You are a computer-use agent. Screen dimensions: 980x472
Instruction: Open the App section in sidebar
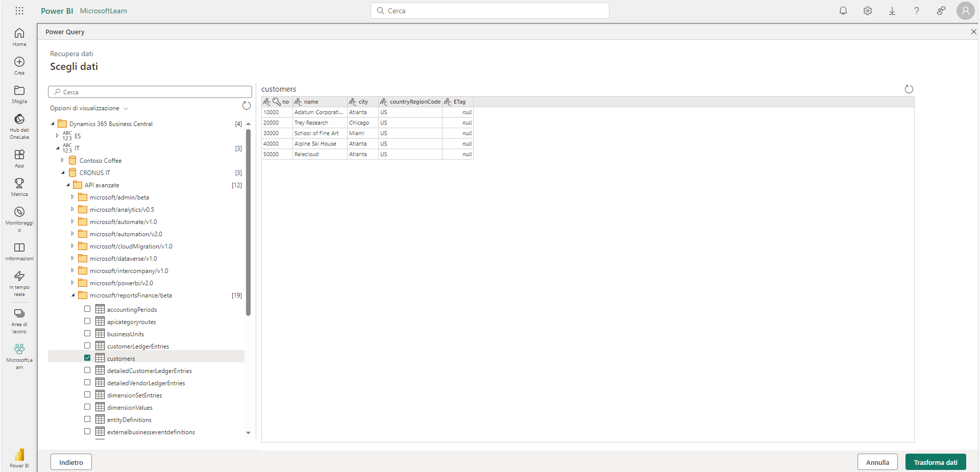click(19, 158)
